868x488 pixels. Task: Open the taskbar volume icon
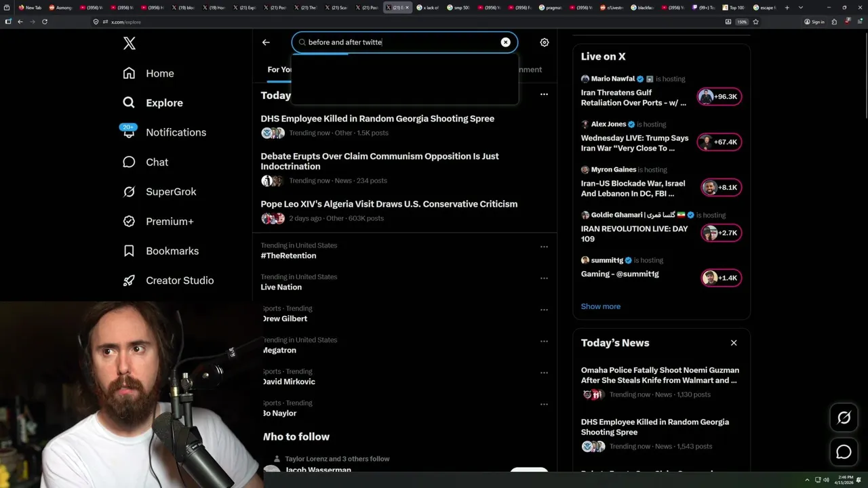(826, 480)
